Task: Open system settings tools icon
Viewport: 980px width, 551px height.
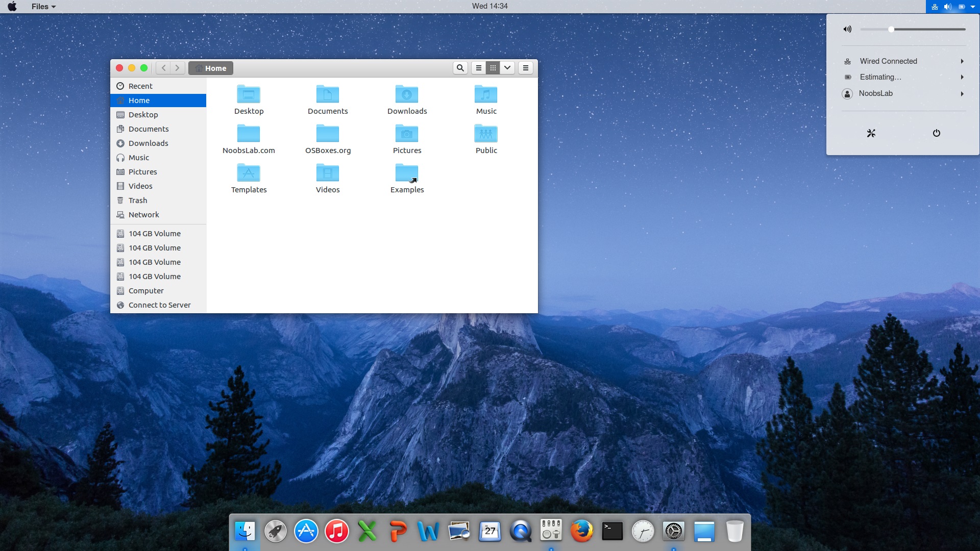Action: coord(871,133)
